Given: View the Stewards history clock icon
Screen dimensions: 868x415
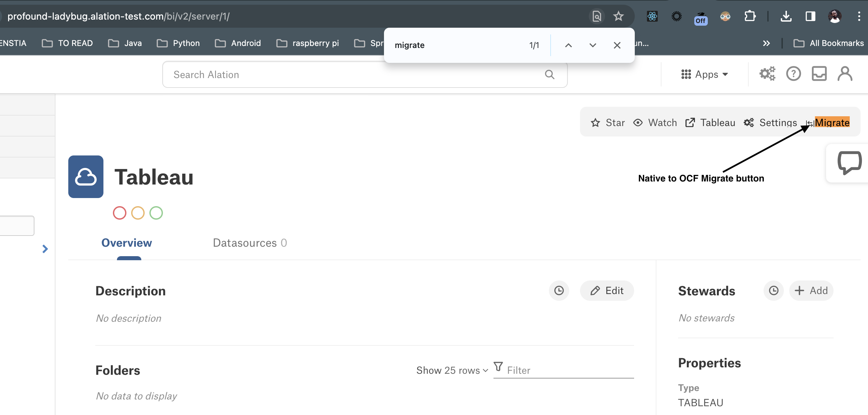Looking at the screenshot, I should (x=774, y=291).
